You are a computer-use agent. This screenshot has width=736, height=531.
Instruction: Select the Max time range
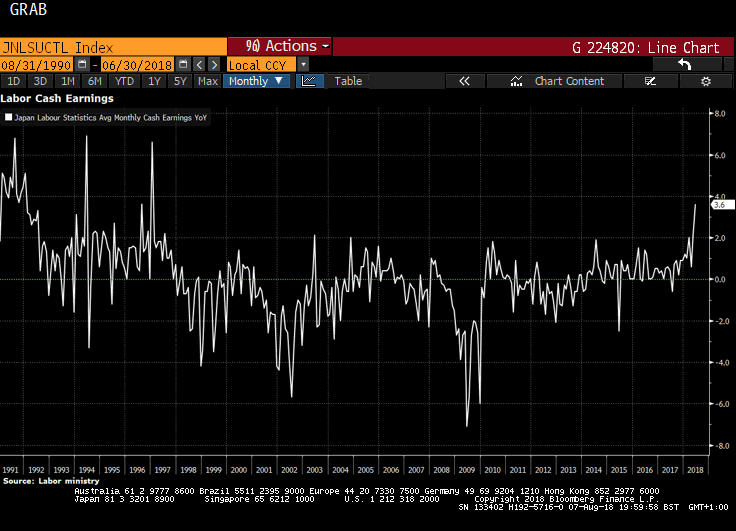tap(207, 81)
